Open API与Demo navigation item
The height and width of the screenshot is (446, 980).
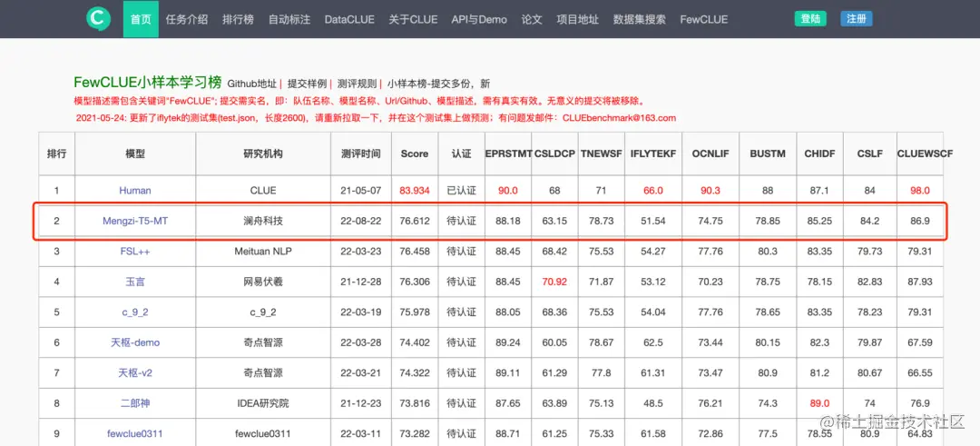pyautogui.click(x=479, y=19)
